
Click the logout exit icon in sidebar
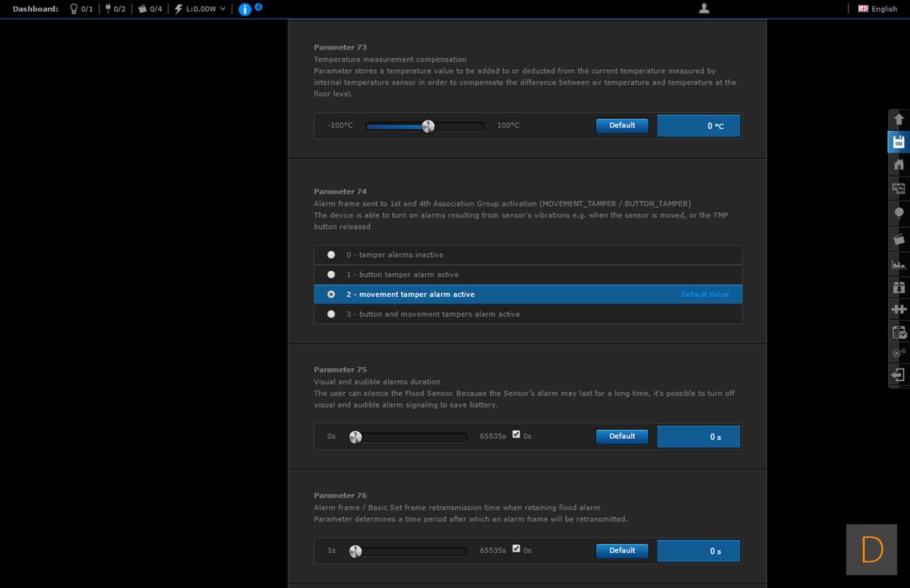899,375
